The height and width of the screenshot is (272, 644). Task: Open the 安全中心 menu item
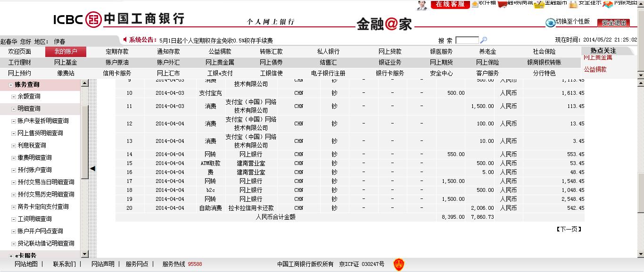click(x=441, y=73)
